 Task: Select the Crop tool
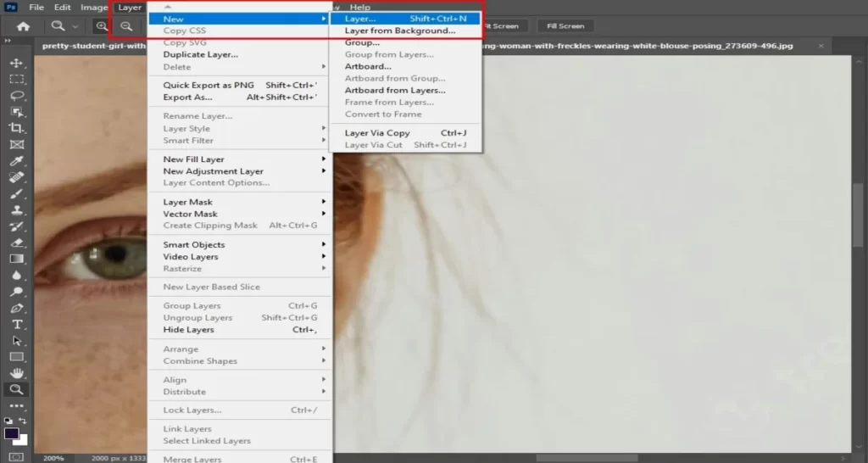coord(17,128)
